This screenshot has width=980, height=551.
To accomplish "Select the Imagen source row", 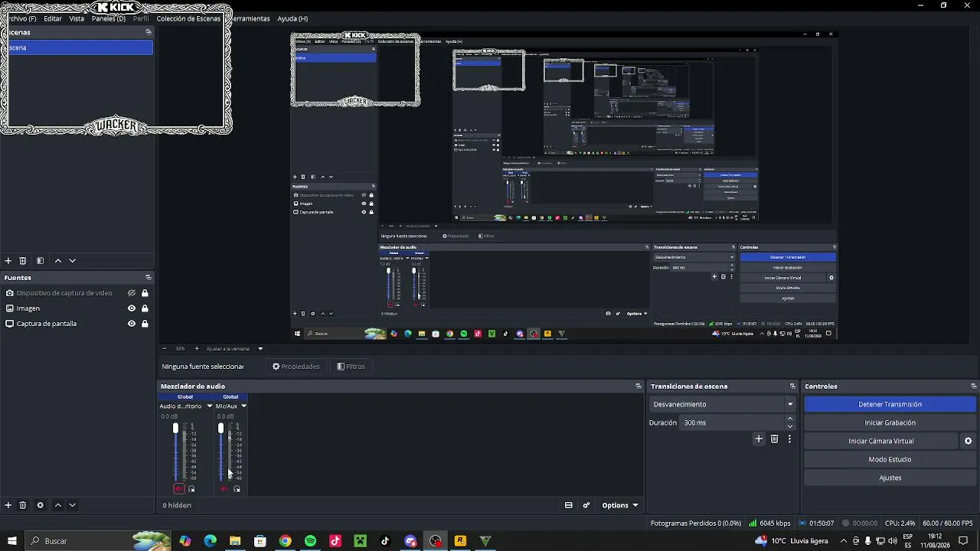I will (77, 308).
